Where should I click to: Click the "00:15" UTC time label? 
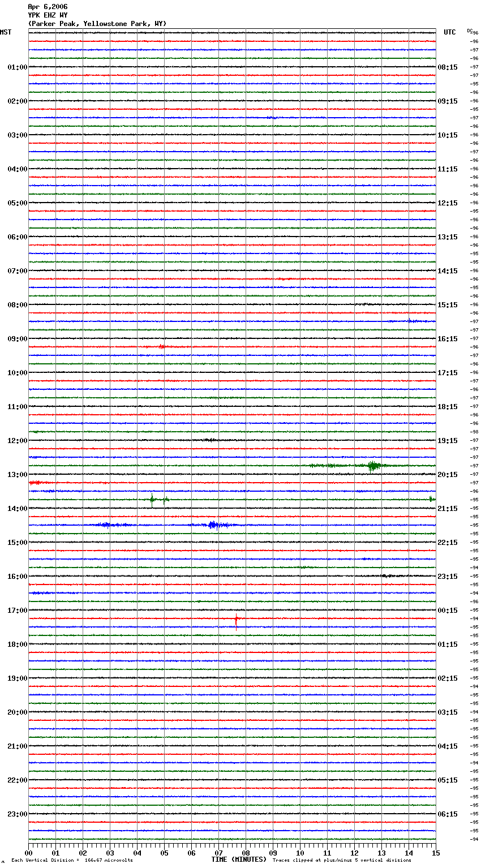point(448,611)
